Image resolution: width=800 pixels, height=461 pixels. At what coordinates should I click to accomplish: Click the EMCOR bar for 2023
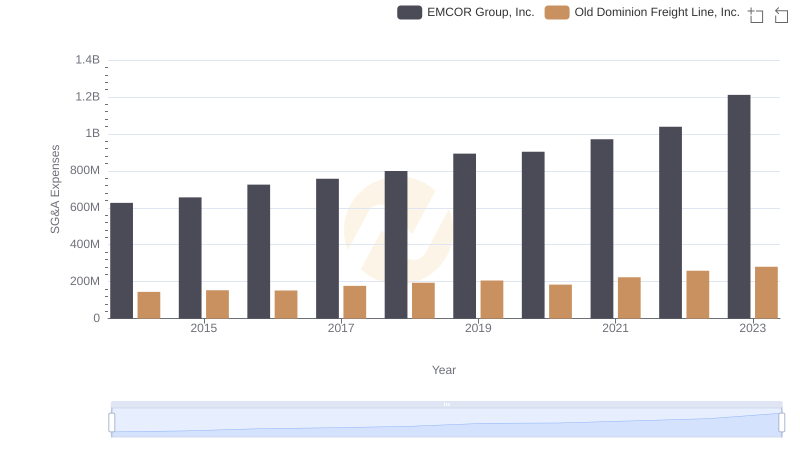tap(739, 207)
